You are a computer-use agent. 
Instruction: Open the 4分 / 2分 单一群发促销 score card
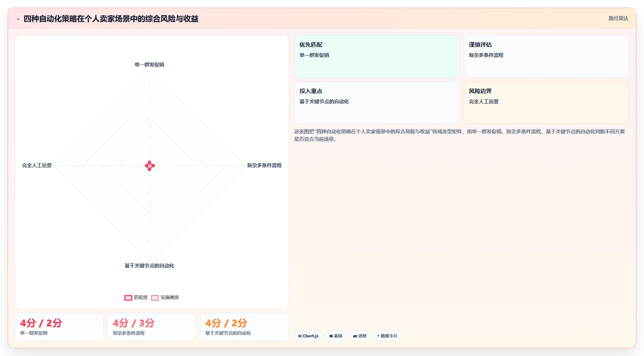point(59,327)
